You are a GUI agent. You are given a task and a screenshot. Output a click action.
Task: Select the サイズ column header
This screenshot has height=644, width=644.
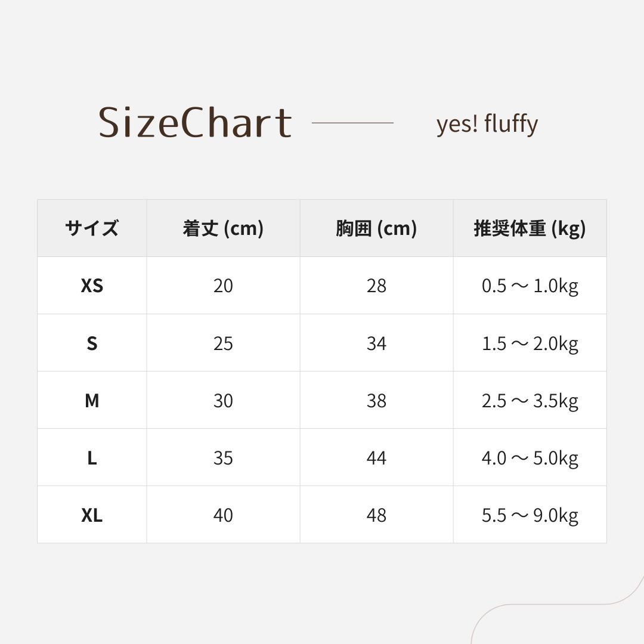(x=92, y=228)
